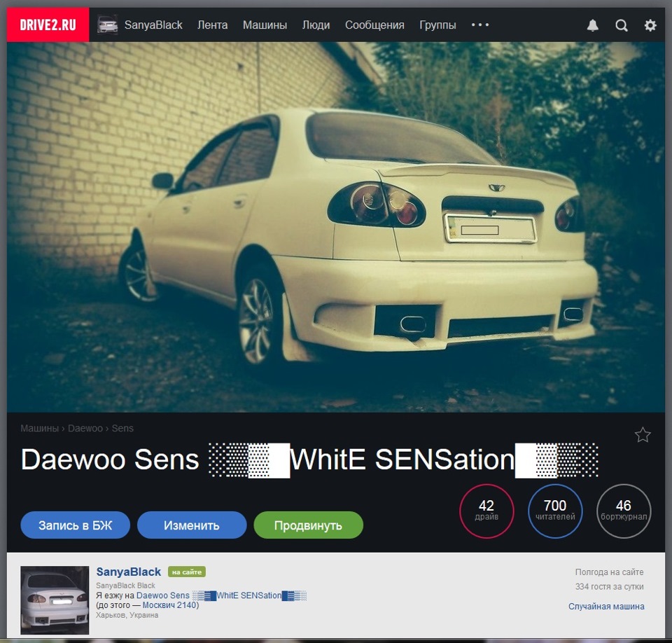This screenshot has height=643, width=672.
Task: Click the SanyaBlack avatar in navbar
Action: tap(107, 25)
